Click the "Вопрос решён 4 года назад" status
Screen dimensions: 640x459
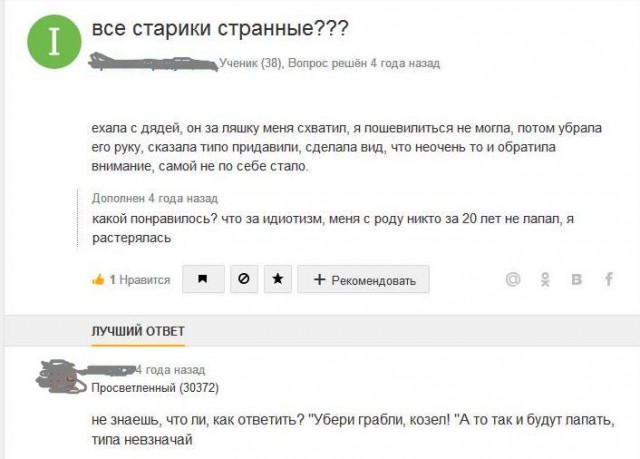[x=363, y=64]
